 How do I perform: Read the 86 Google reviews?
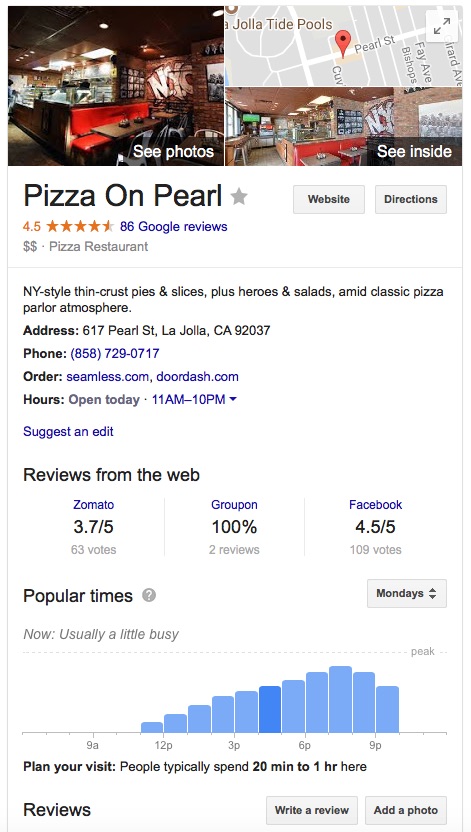pos(173,227)
